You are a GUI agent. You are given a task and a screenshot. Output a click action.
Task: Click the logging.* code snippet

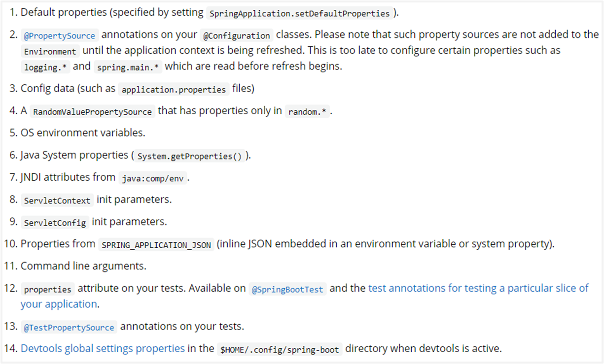click(x=46, y=67)
